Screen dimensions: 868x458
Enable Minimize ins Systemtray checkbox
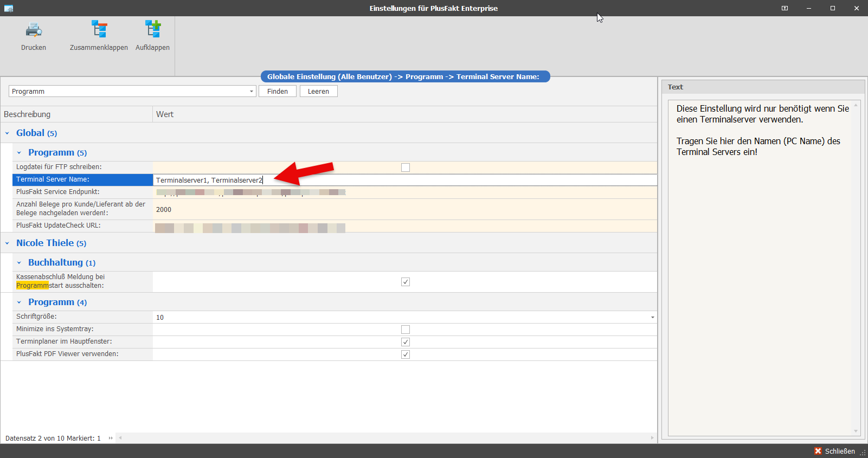point(406,330)
